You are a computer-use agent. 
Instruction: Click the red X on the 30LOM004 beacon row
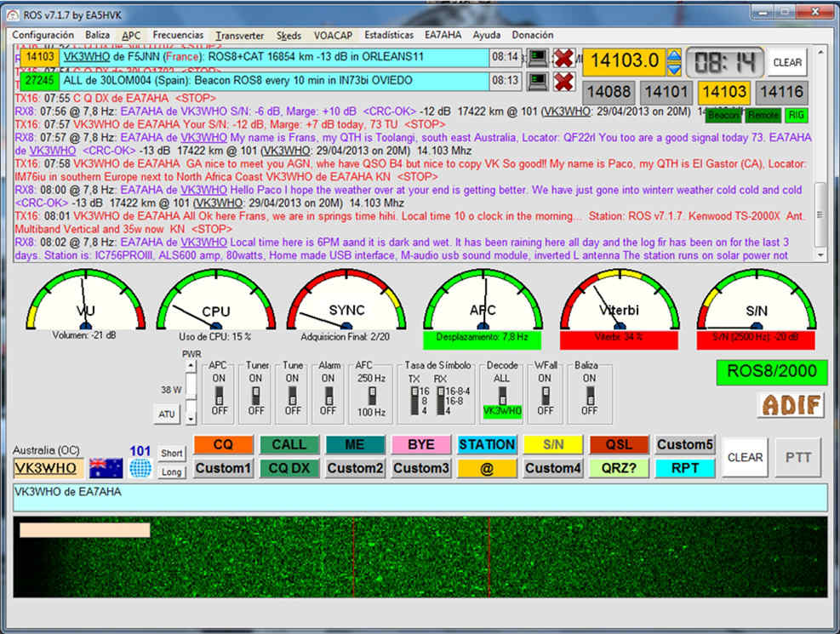[563, 82]
